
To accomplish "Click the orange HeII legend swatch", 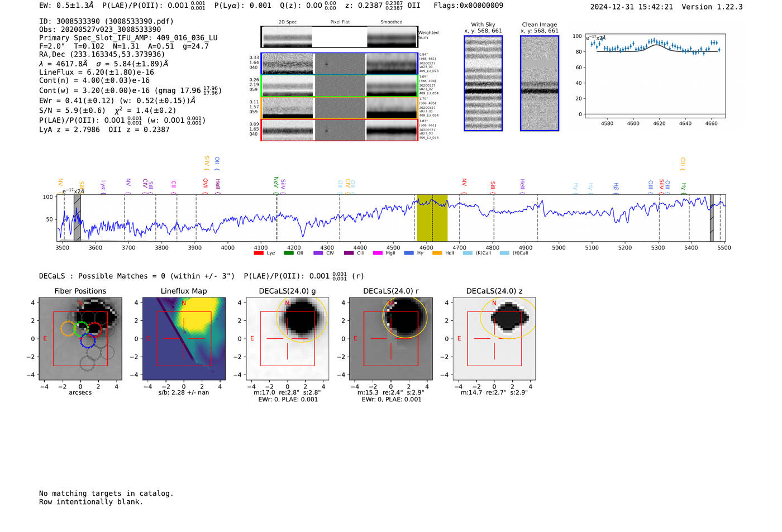I will point(437,253).
